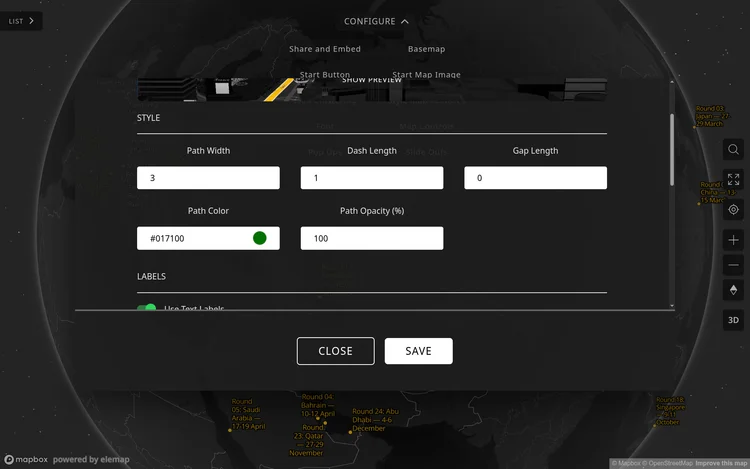This screenshot has height=469, width=750.
Task: Zoom in with the plus icon
Action: [733, 240]
